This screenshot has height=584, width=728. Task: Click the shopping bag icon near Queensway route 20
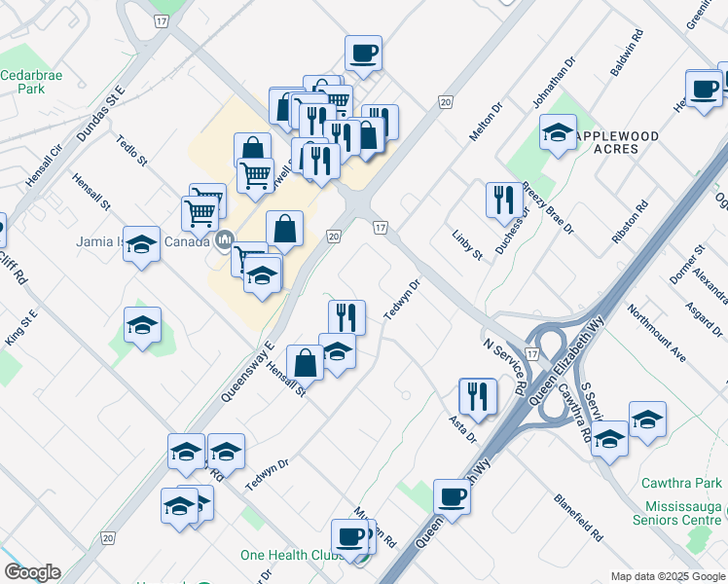click(284, 230)
